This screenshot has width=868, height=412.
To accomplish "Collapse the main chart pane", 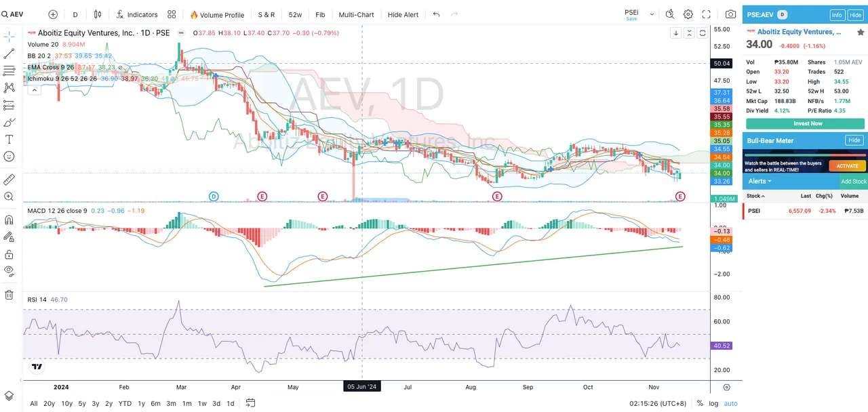I will pos(689,33).
